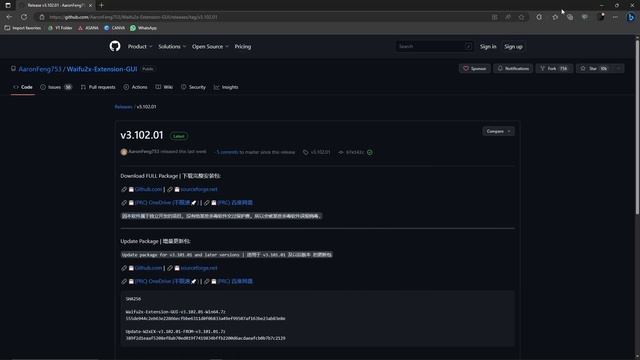Switch to the Security tab
Screen dimensions: 640x360
tap(193, 87)
